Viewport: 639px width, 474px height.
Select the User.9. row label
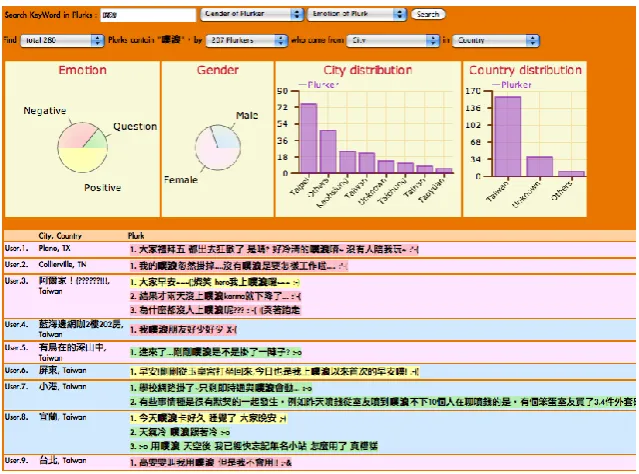(x=16, y=460)
